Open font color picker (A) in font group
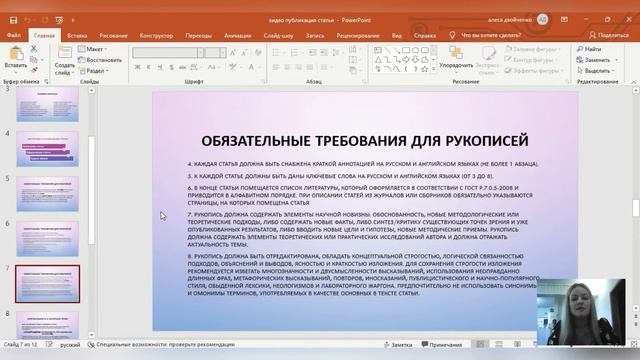The image size is (640, 360). click(x=251, y=67)
